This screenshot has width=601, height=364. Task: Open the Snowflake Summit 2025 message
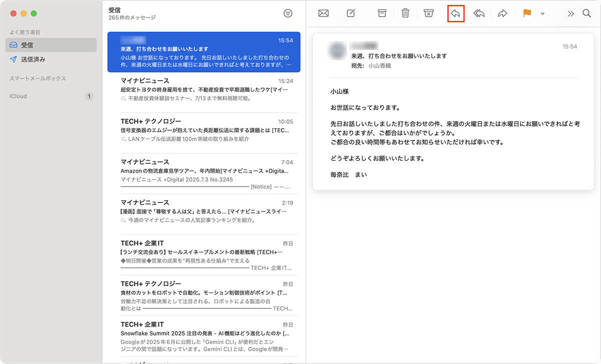[x=204, y=336]
